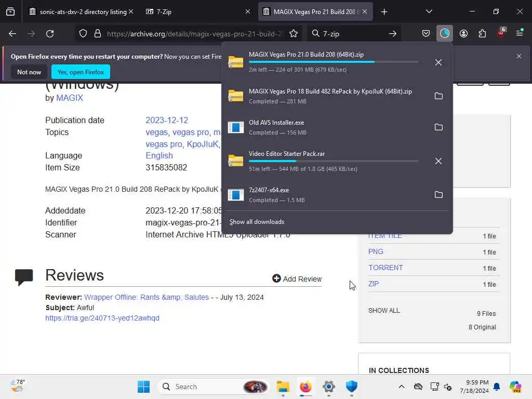Viewport: 532px width, 399px height.
Task: Click the Vegas Pro 21.0 download progress bar
Action: pyautogui.click(x=334, y=62)
